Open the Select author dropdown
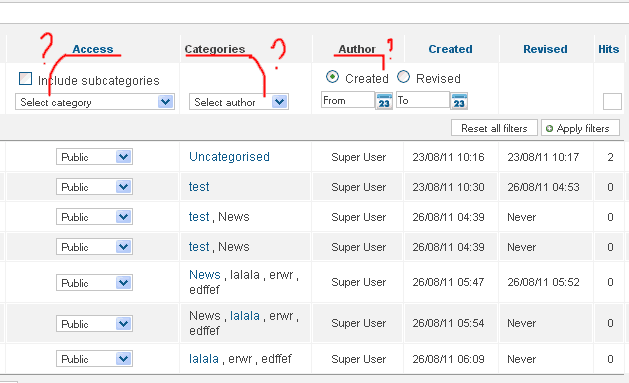629x383 pixels. click(239, 102)
